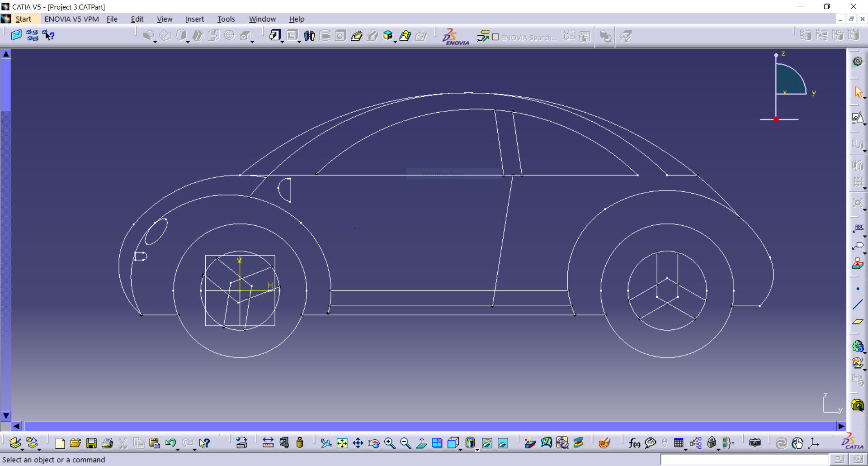Image resolution: width=868 pixels, height=466 pixels.
Task: Restore the inner document window
Action: [x=851, y=19]
